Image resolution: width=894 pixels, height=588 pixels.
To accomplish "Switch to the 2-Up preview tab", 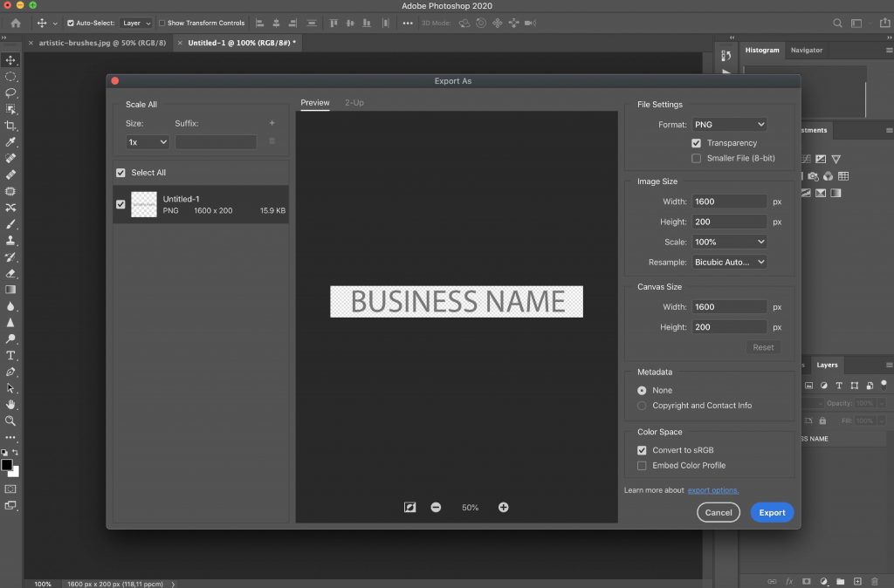I will pyautogui.click(x=354, y=102).
